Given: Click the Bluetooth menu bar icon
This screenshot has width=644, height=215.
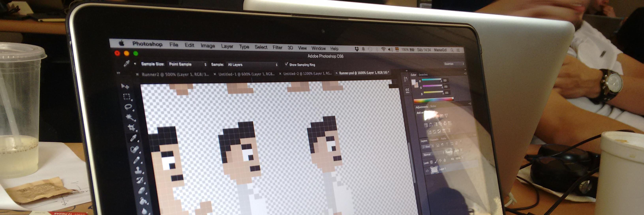Looking at the screenshot, I should click(x=377, y=49).
